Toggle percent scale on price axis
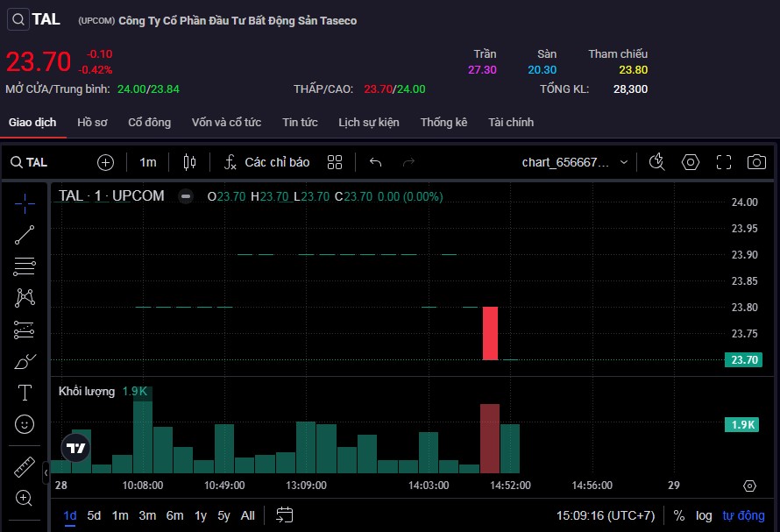 [678, 515]
